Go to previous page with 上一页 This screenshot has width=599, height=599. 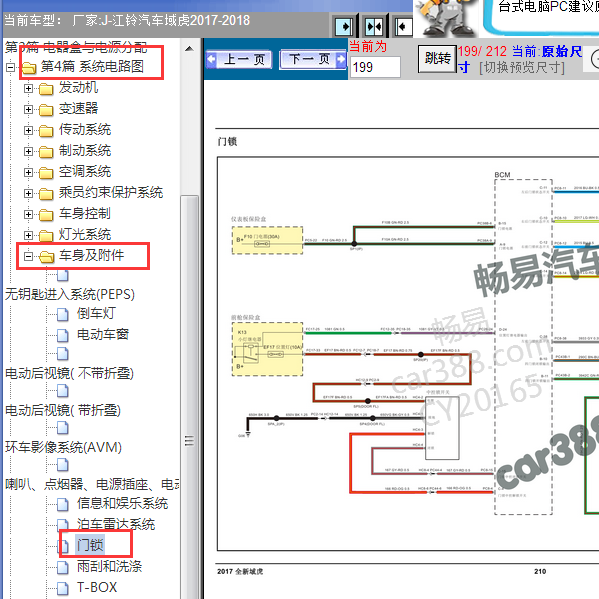pyautogui.click(x=239, y=60)
